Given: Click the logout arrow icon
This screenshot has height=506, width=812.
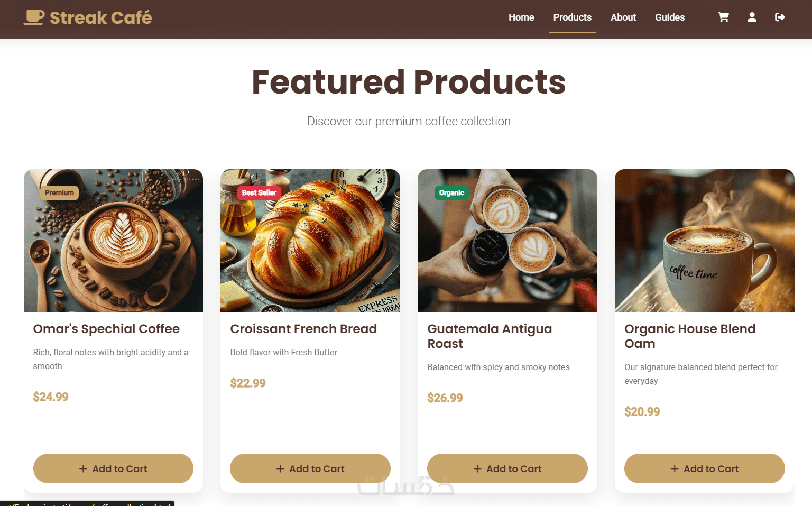Looking at the screenshot, I should [x=780, y=17].
